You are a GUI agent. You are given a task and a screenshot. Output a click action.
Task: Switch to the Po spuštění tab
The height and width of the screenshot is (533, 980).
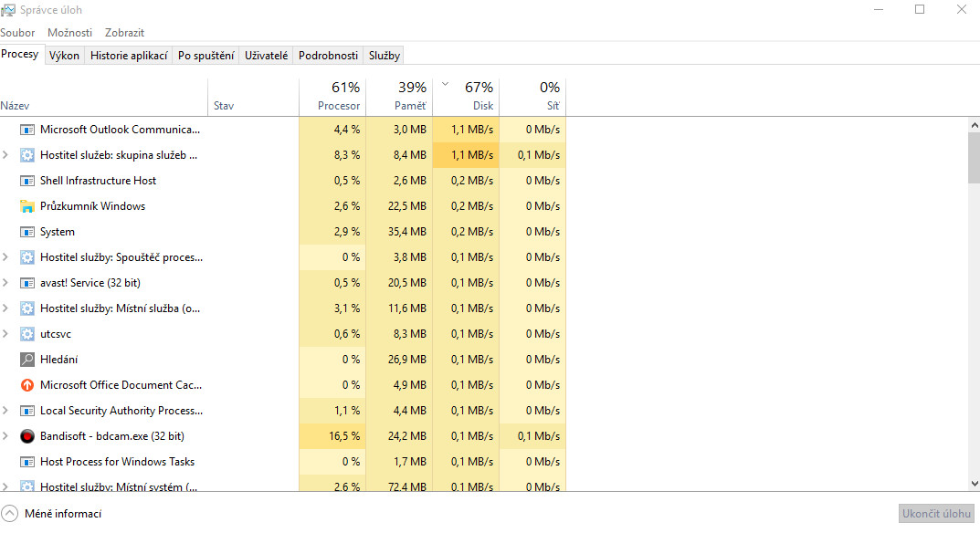tap(206, 56)
